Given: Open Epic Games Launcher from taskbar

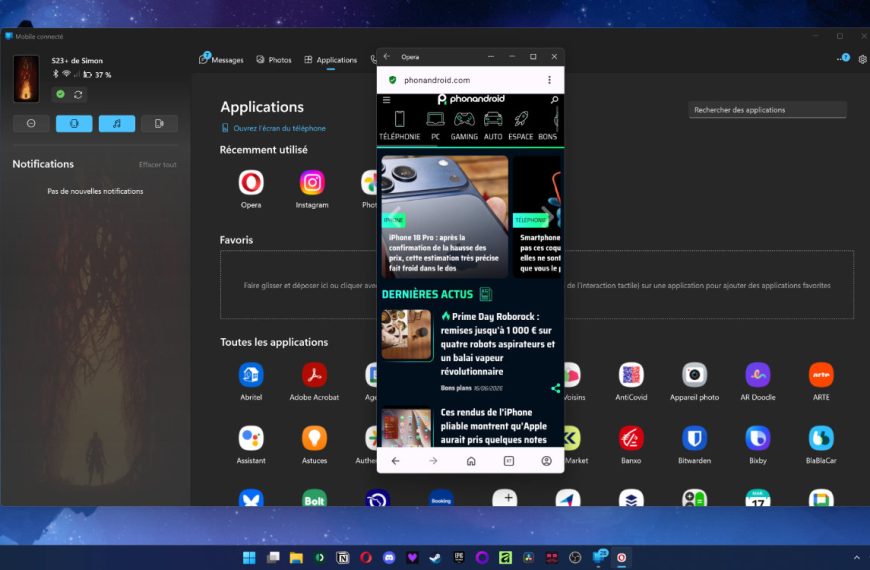Looking at the screenshot, I should click(x=459, y=557).
